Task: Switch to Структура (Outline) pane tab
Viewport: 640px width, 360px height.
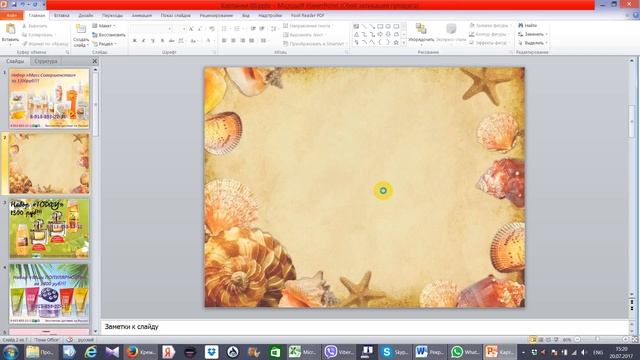Action: [x=46, y=61]
